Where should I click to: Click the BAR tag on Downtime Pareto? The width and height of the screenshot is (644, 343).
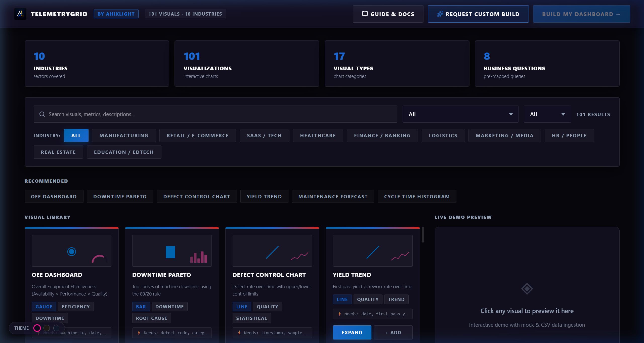tap(141, 307)
